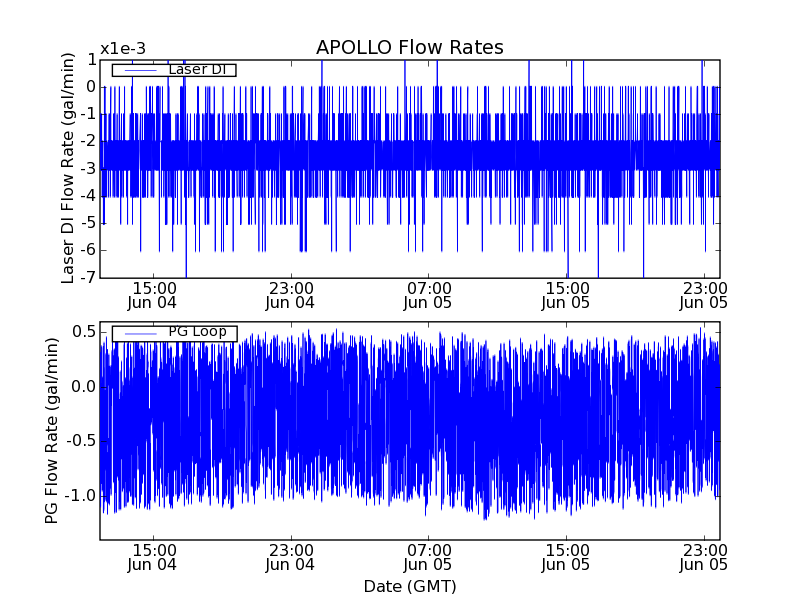Click the 0.5 y-axis tick on PG Loop plot
This screenshot has height=600, width=800.
(83, 332)
